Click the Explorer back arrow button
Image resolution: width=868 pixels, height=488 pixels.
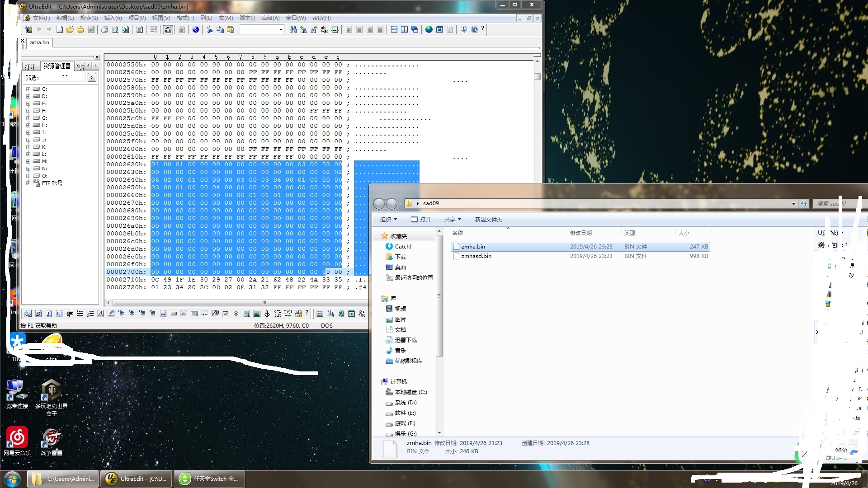tap(379, 204)
